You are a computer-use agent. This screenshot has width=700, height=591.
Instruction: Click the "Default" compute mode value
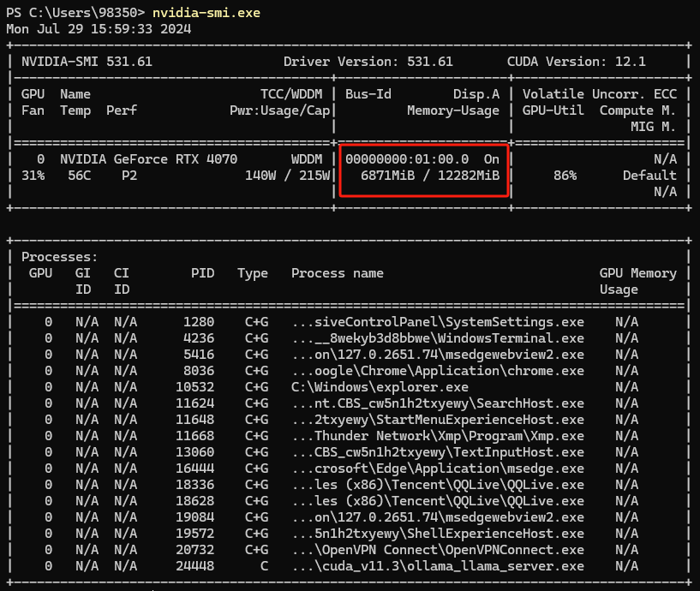coord(649,176)
